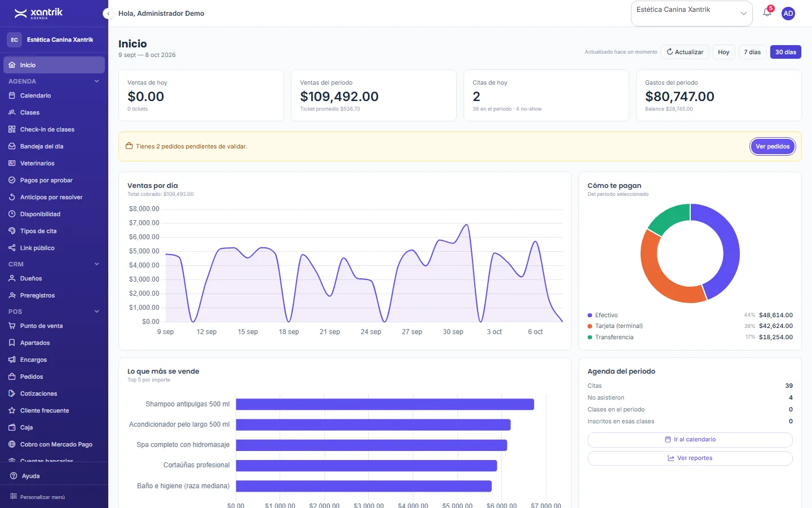
Task: Click the Ventas del periodo card
Action: tap(374, 95)
